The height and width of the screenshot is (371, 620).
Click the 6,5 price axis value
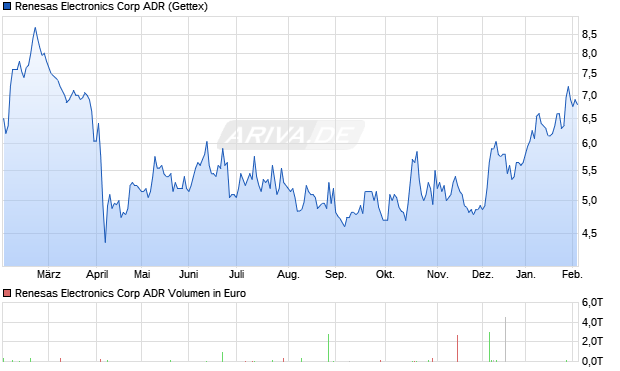589,118
